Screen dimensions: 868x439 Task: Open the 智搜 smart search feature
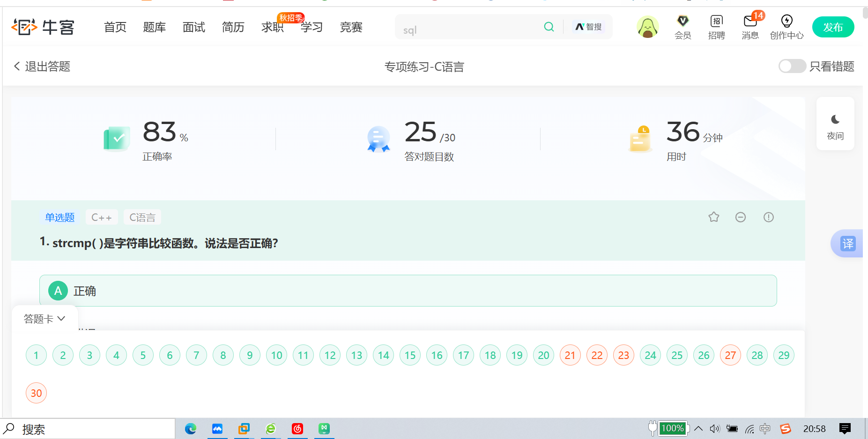589,27
